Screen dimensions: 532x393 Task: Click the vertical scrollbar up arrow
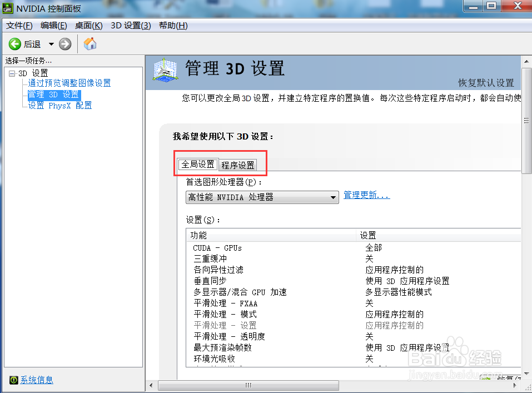click(526, 62)
